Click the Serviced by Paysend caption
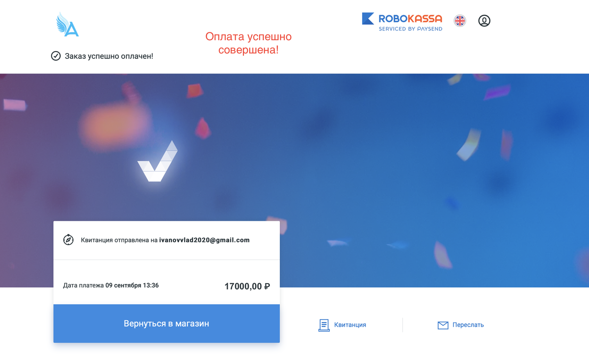Viewport: 589px width, 364px height. click(x=410, y=29)
